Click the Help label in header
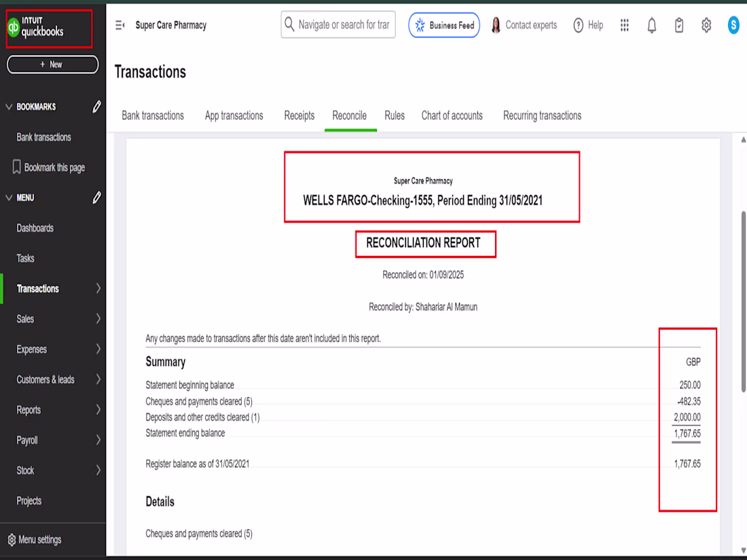This screenshot has width=747, height=560. pos(596,25)
